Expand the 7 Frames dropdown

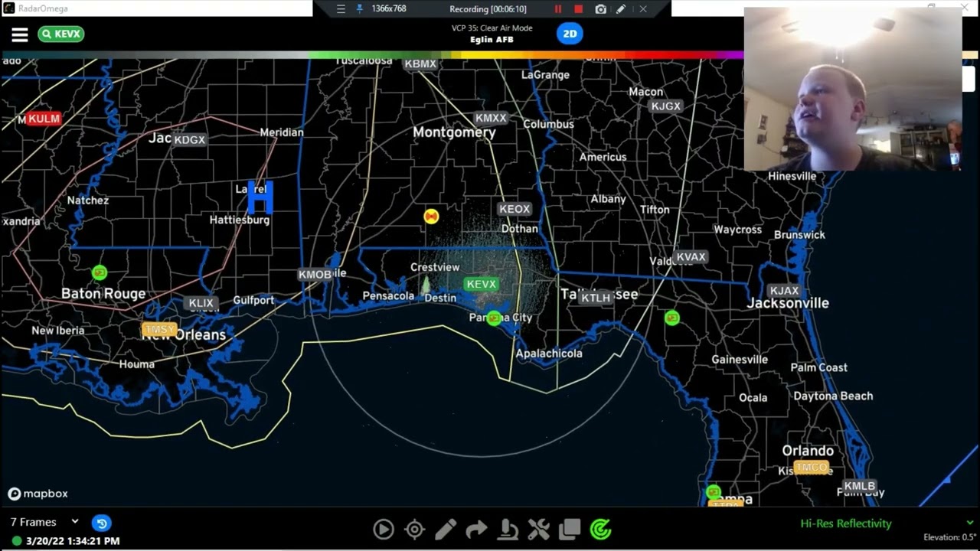coord(44,522)
